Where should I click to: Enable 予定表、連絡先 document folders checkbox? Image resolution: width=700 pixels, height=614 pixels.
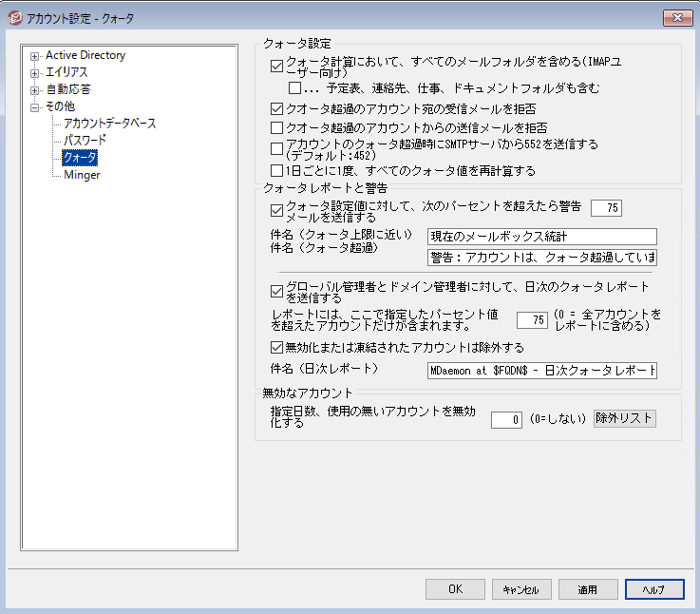(293, 88)
